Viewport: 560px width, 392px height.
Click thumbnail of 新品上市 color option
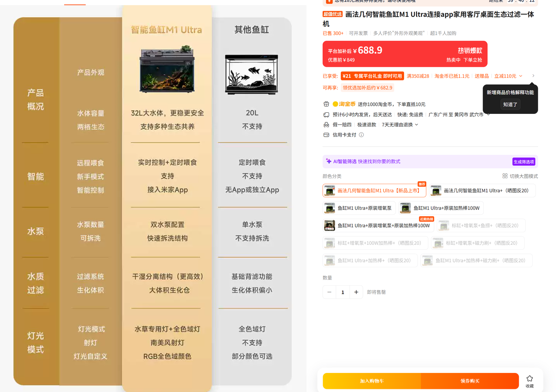(x=330, y=191)
